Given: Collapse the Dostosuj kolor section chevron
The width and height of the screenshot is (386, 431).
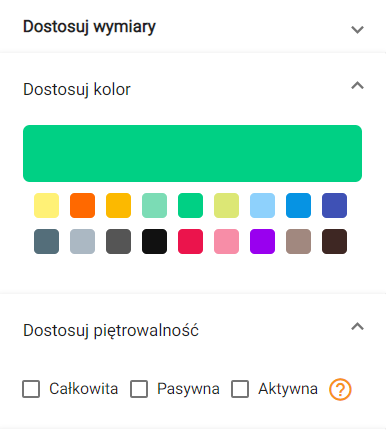Looking at the screenshot, I should point(357,86).
